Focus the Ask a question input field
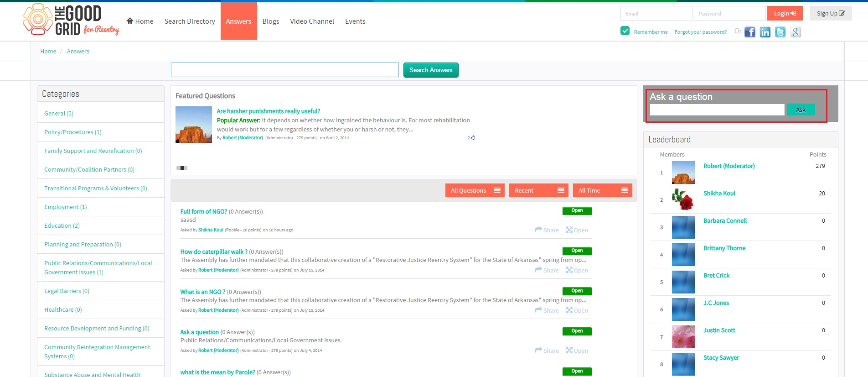 tap(717, 110)
